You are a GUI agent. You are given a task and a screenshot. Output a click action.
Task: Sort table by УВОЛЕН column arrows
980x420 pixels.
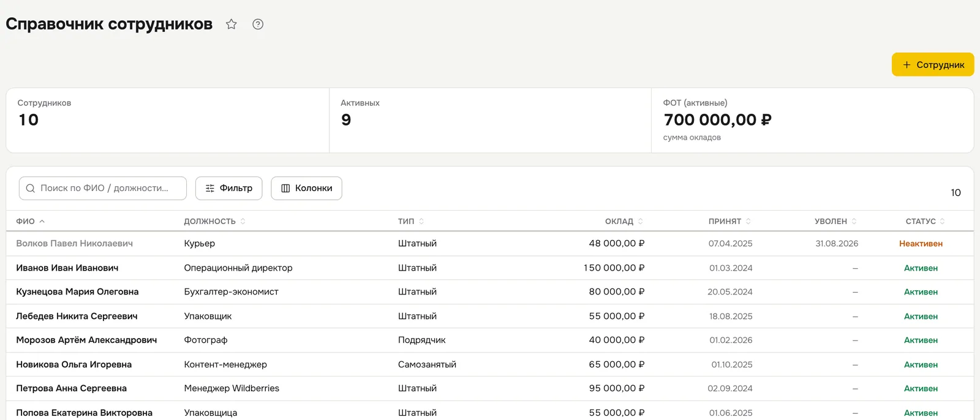tap(854, 222)
